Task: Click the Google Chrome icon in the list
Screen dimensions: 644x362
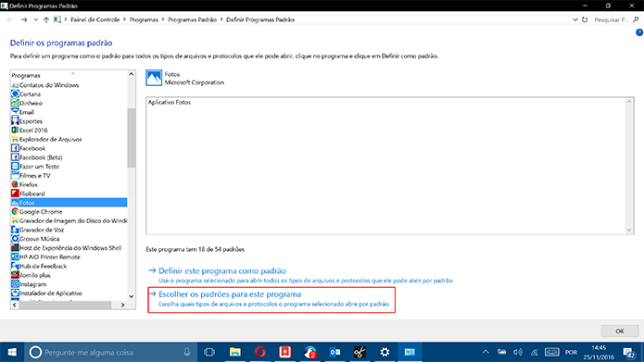Action: tap(15, 211)
